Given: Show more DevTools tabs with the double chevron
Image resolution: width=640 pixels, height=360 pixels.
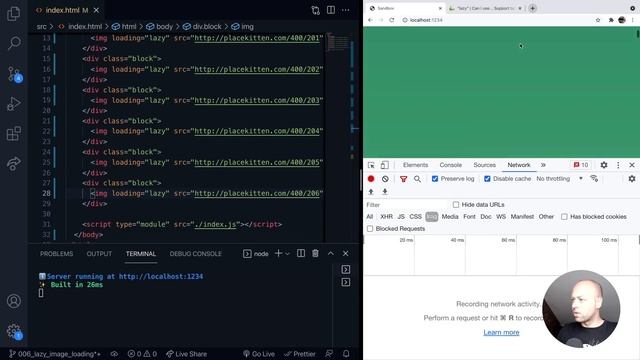Looking at the screenshot, I should coord(543,165).
